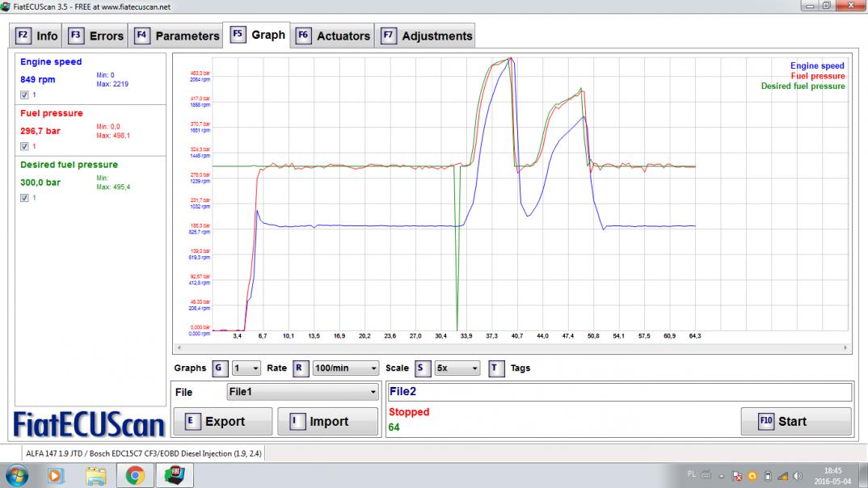
Task: Toggle the Desired fuel pressure checkbox
Action: tap(24, 198)
